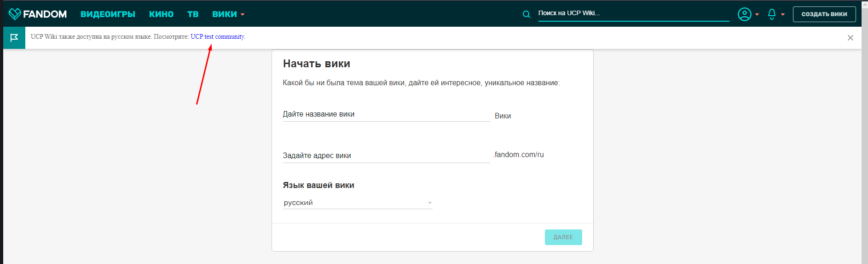Expand the arrow next to user avatar
Image resolution: width=868 pixels, height=264 pixels.
(x=757, y=15)
